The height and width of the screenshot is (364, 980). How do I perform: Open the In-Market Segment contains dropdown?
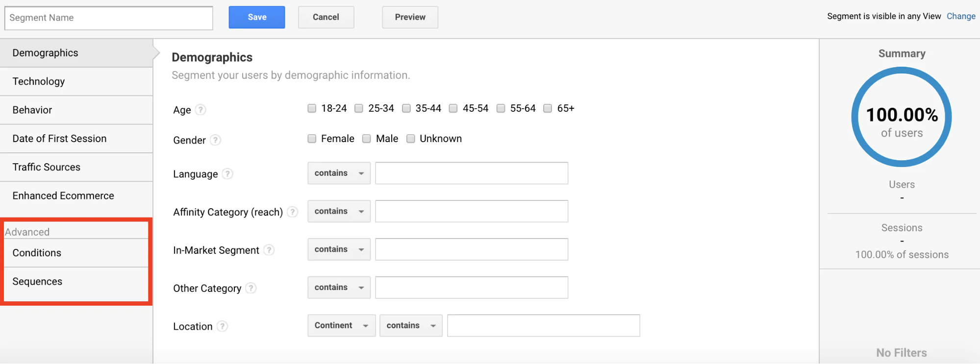[x=339, y=249]
